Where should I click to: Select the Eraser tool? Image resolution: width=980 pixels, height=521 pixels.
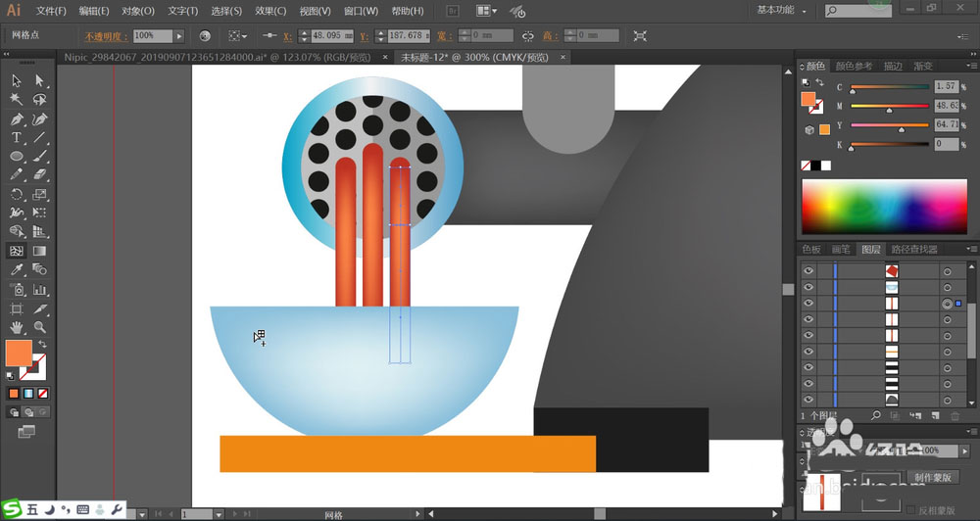[40, 175]
